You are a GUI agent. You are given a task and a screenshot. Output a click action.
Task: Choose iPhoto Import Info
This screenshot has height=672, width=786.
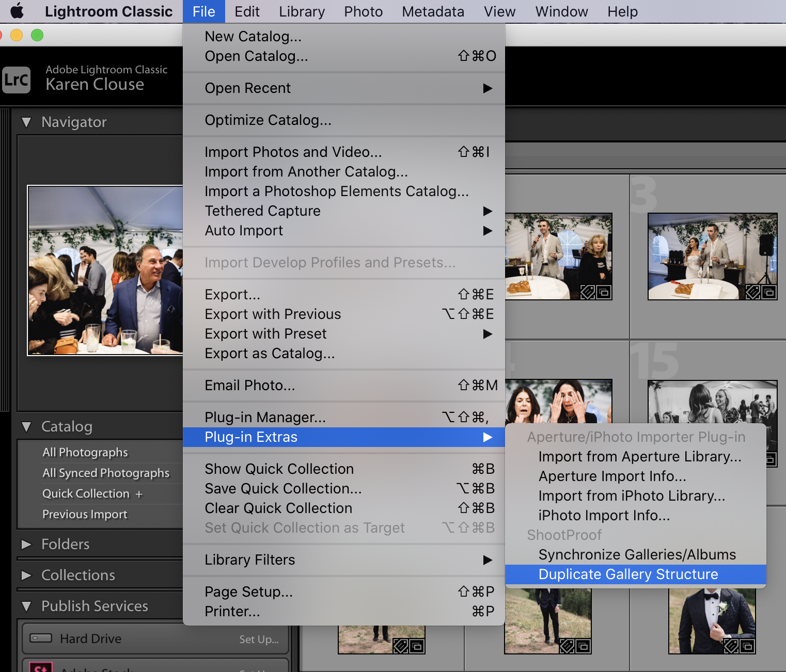pos(636,516)
